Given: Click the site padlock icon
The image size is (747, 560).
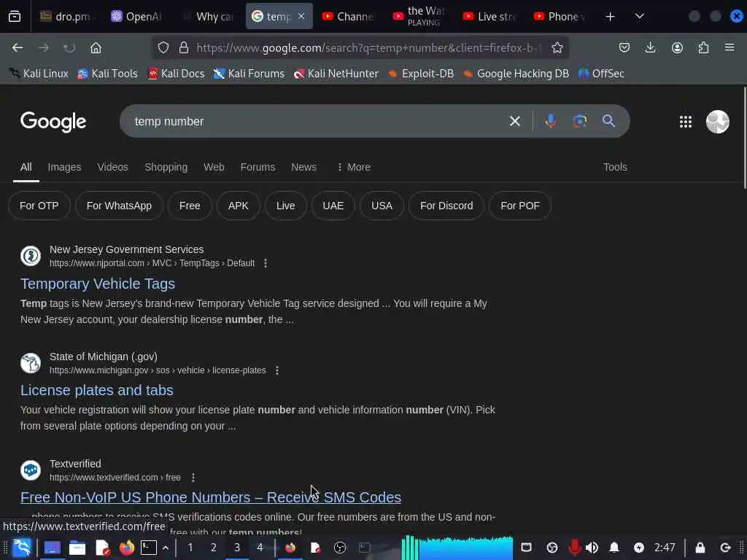Looking at the screenshot, I should (x=183, y=47).
